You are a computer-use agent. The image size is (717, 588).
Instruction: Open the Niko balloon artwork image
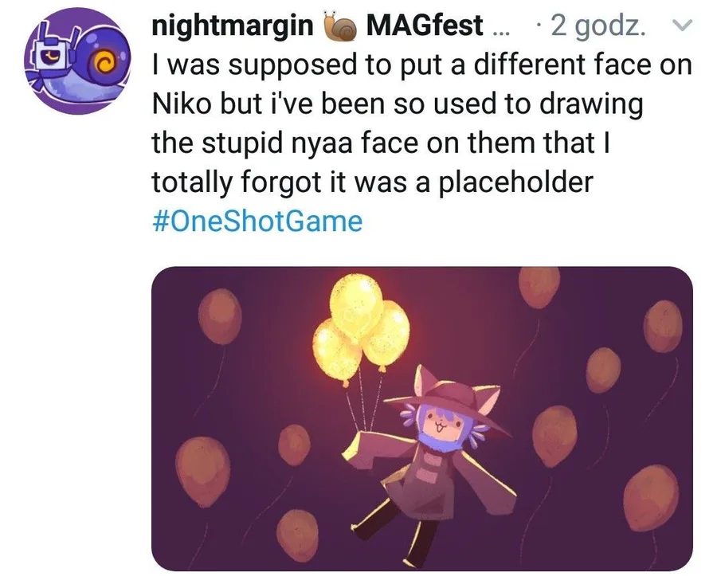coord(421,418)
